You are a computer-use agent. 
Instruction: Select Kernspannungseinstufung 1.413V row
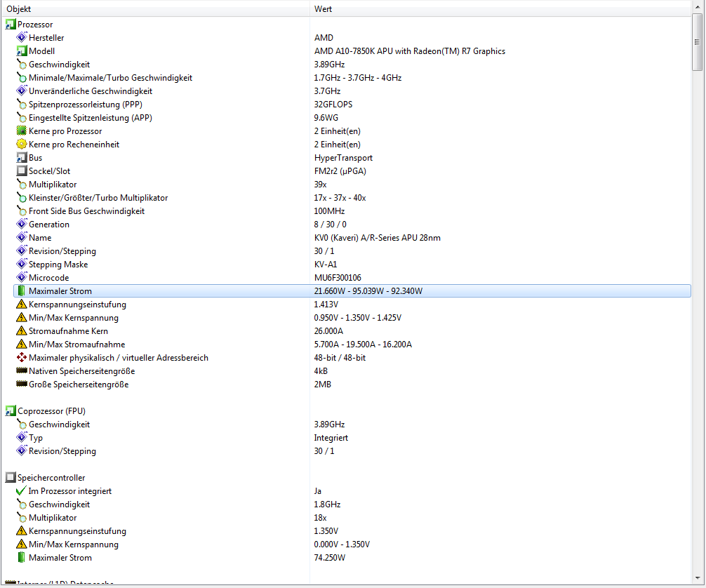tap(352, 305)
